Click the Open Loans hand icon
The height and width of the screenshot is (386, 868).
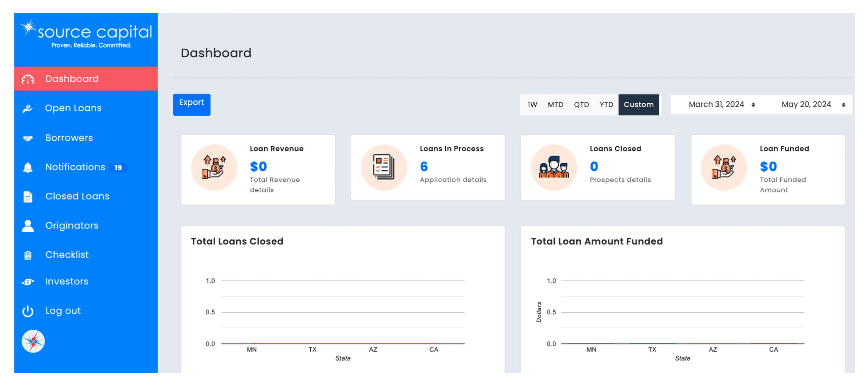[28, 108]
